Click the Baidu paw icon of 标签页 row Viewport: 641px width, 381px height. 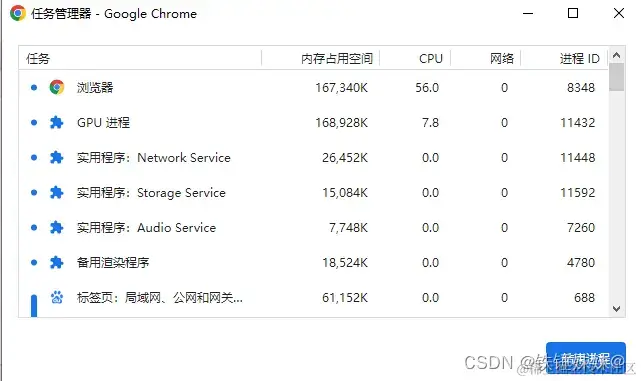click(x=56, y=298)
